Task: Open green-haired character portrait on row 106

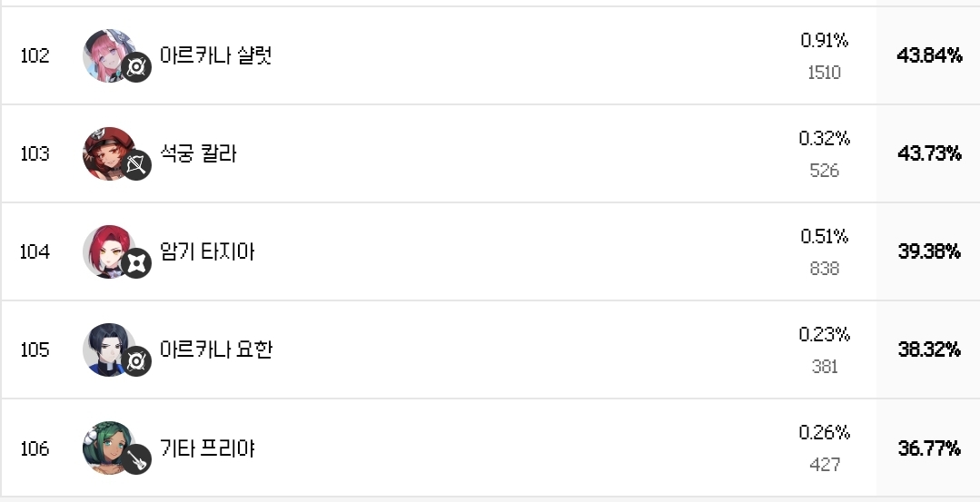Action: [109, 448]
